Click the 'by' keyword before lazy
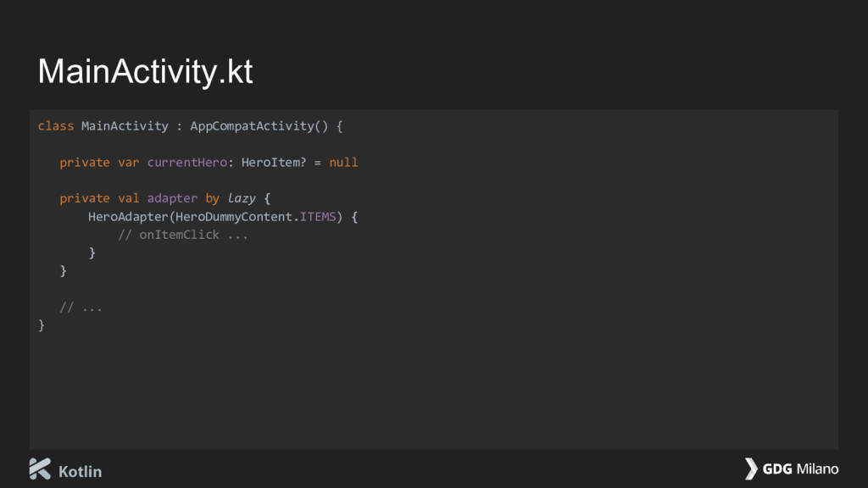Screen dimensions: 868x488 click(x=213, y=198)
